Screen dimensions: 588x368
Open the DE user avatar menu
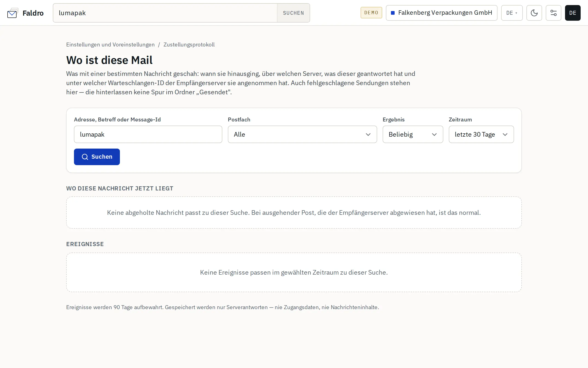572,13
